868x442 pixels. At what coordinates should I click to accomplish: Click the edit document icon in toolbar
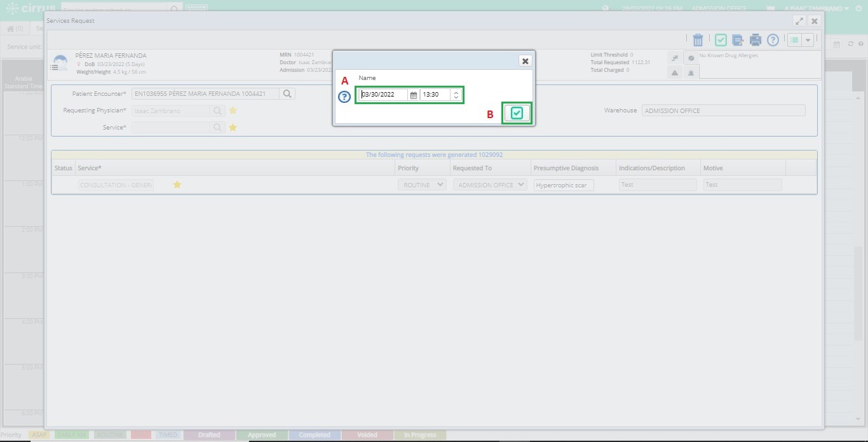pos(738,40)
